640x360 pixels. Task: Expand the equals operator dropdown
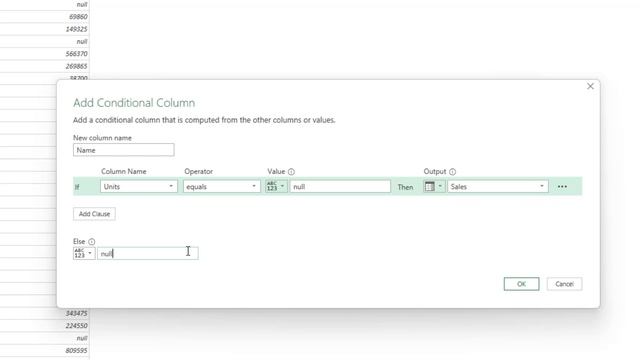(x=222, y=187)
